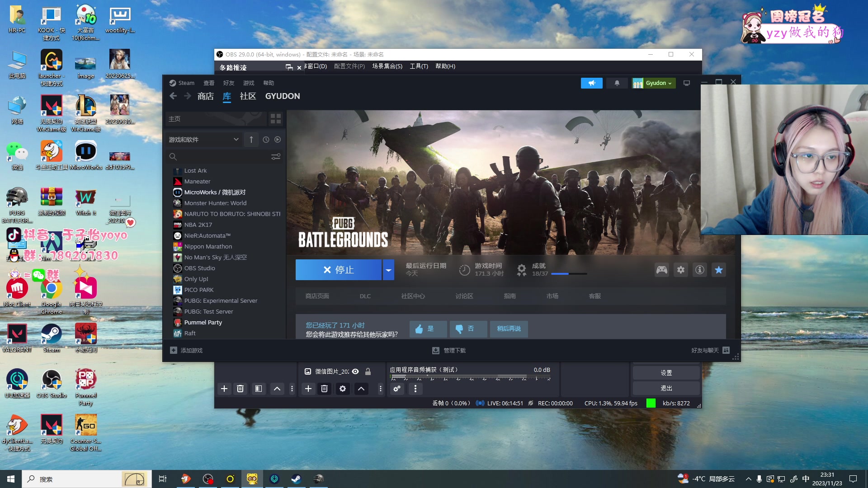The image size is (868, 488).
Task: Click OBS 退出 button
Action: point(666,388)
